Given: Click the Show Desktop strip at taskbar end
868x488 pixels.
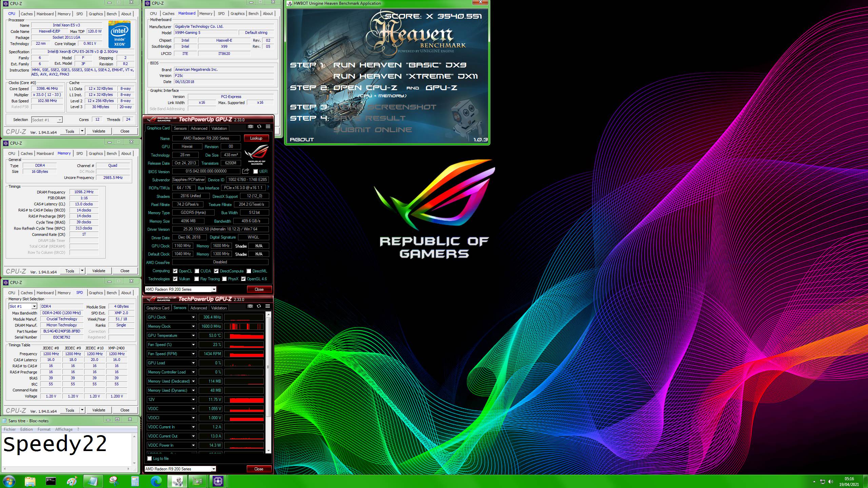Looking at the screenshot, I should (866, 481).
